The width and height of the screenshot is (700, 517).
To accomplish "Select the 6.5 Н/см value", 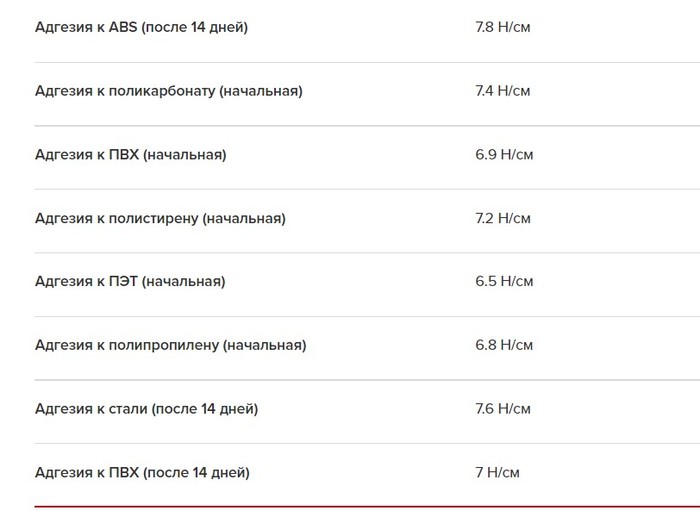I will [x=503, y=282].
